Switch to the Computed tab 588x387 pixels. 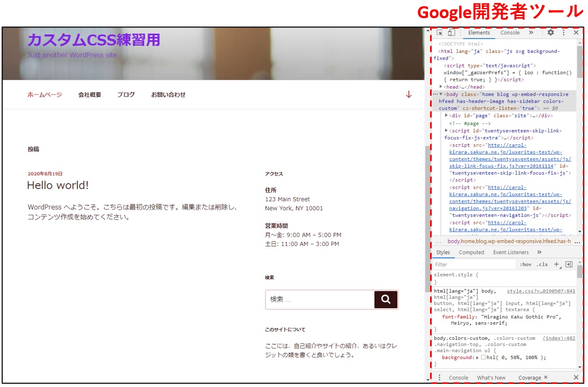click(x=471, y=252)
